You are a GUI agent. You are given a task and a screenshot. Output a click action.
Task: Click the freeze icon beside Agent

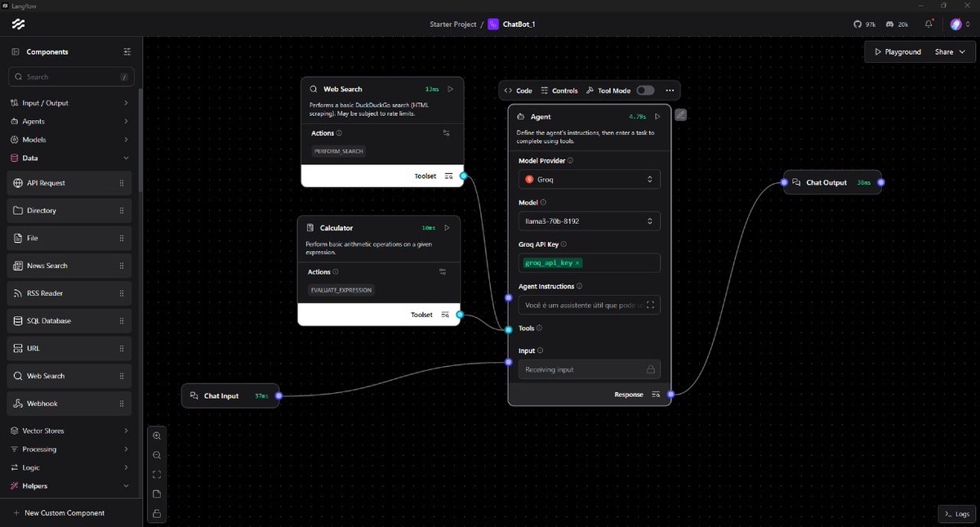pos(681,114)
